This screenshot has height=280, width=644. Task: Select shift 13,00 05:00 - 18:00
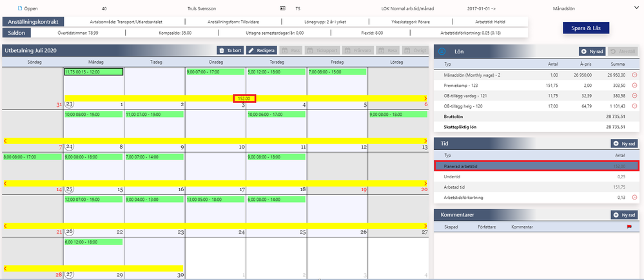tap(215, 200)
